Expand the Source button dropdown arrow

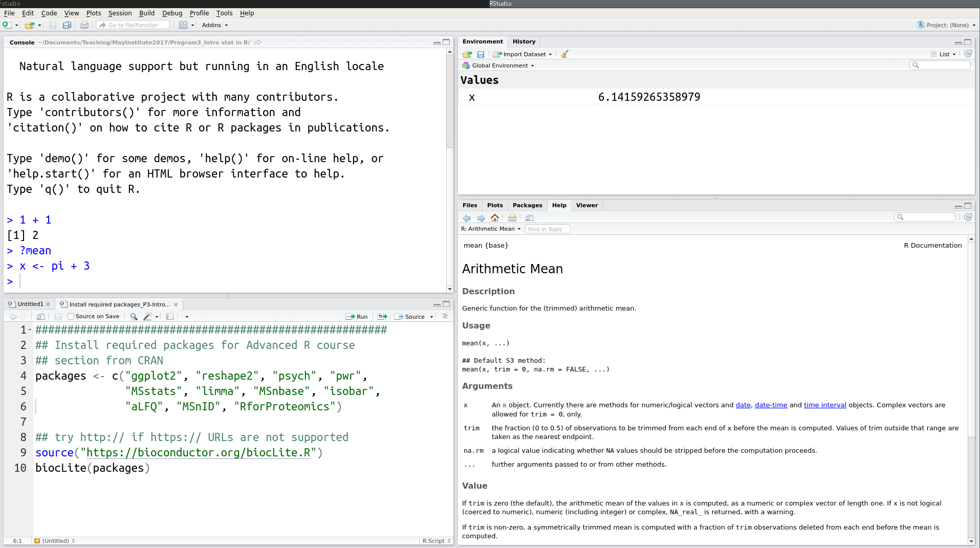pos(431,317)
